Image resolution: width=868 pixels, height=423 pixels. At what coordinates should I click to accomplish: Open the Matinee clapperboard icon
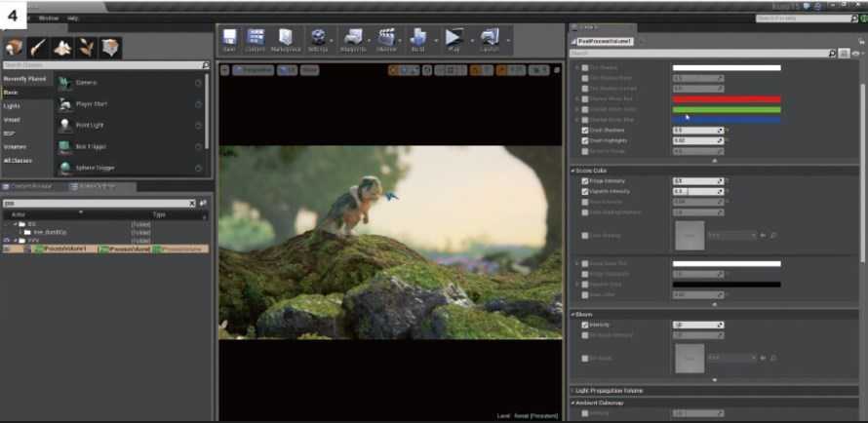click(x=387, y=39)
